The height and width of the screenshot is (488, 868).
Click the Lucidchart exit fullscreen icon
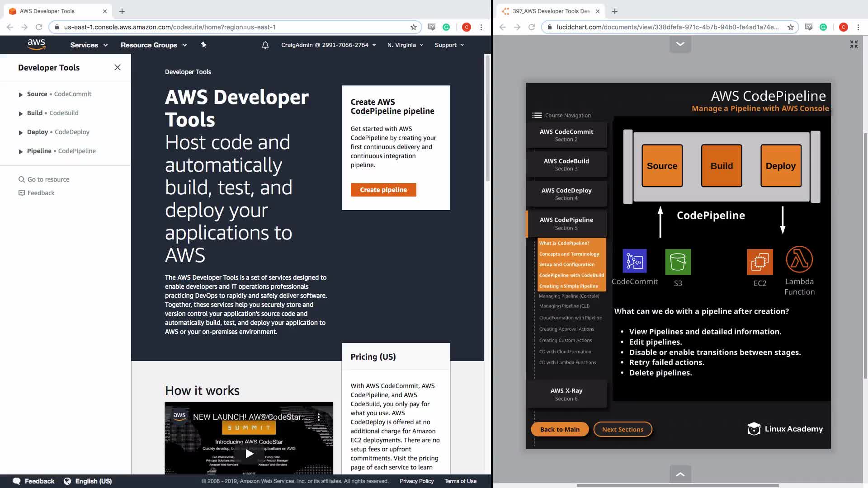[854, 44]
